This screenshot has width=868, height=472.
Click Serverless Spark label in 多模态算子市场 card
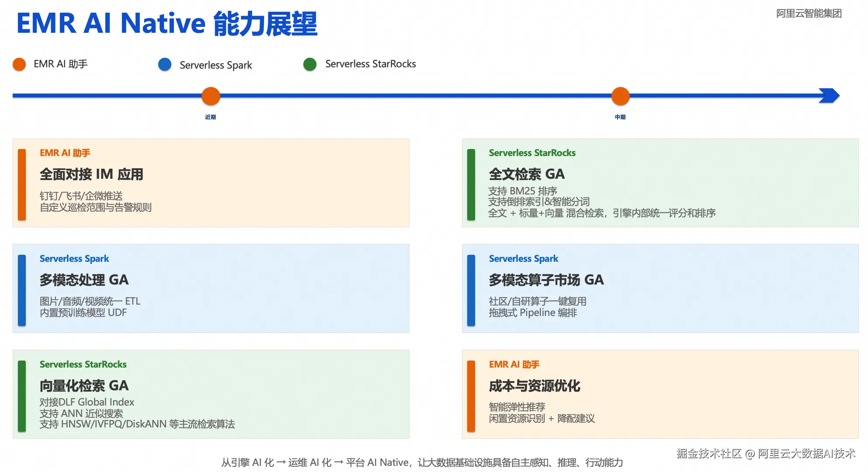524,259
